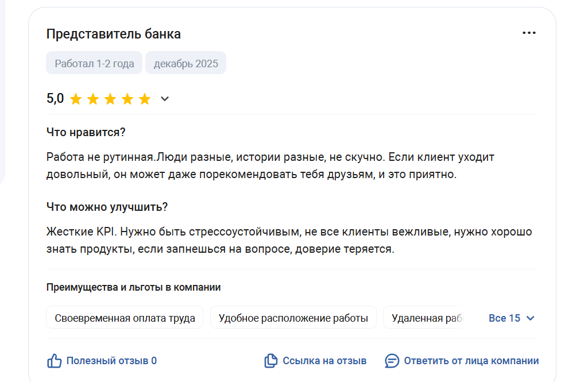Click the thumbs-up helpful review icon
Screen dimensions: 588x382
tap(54, 361)
